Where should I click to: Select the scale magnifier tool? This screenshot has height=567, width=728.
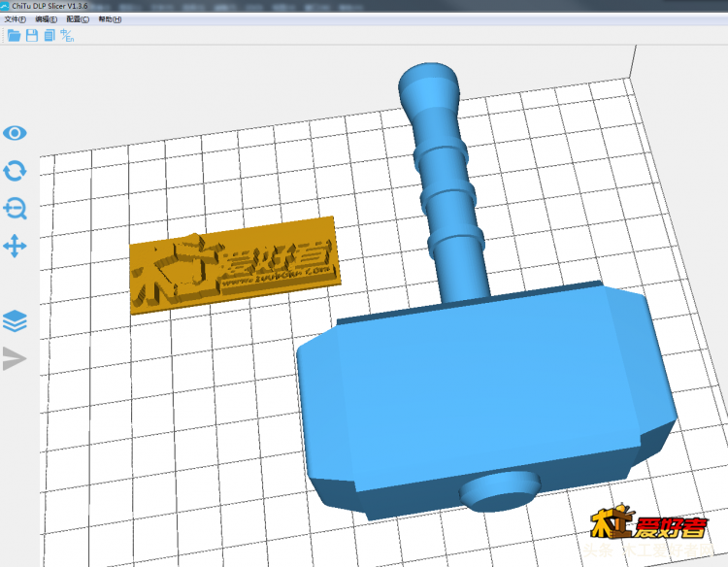pyautogui.click(x=15, y=209)
